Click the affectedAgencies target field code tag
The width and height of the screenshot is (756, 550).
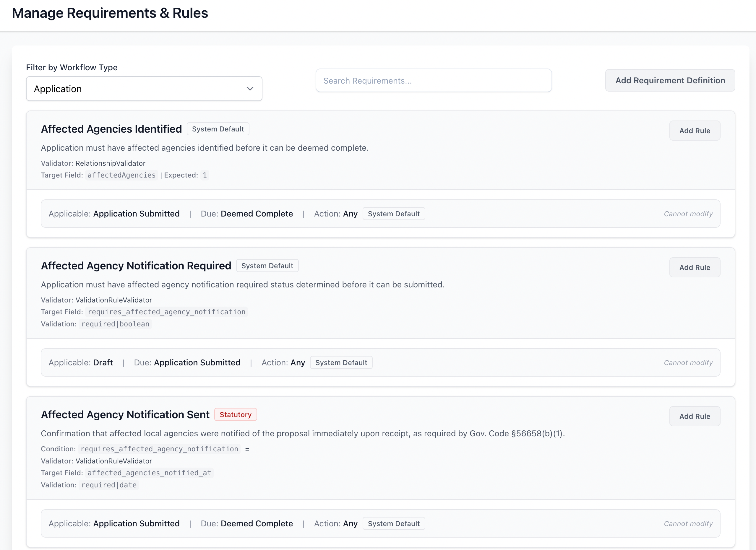point(121,175)
